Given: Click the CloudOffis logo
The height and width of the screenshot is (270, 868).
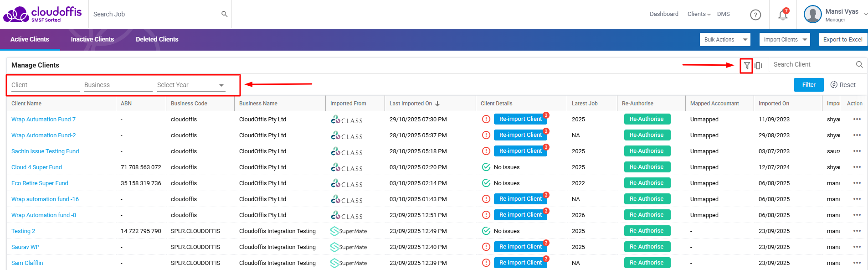Looking at the screenshot, I should click(42, 14).
